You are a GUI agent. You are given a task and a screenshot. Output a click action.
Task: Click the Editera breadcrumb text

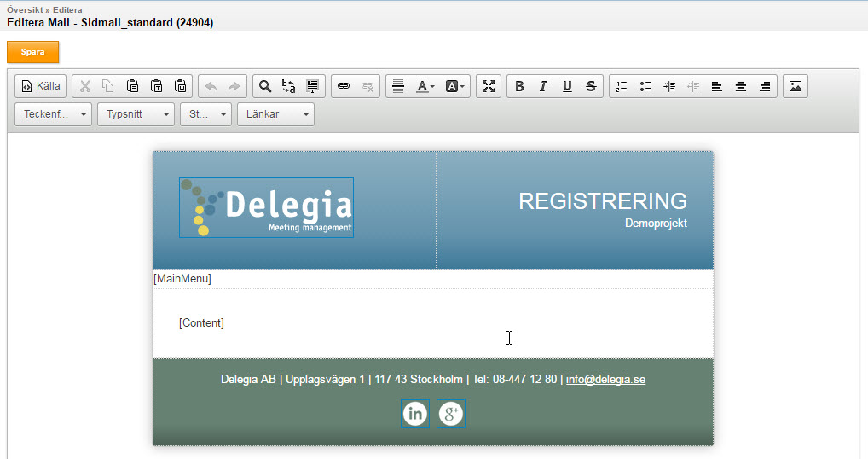click(67, 10)
